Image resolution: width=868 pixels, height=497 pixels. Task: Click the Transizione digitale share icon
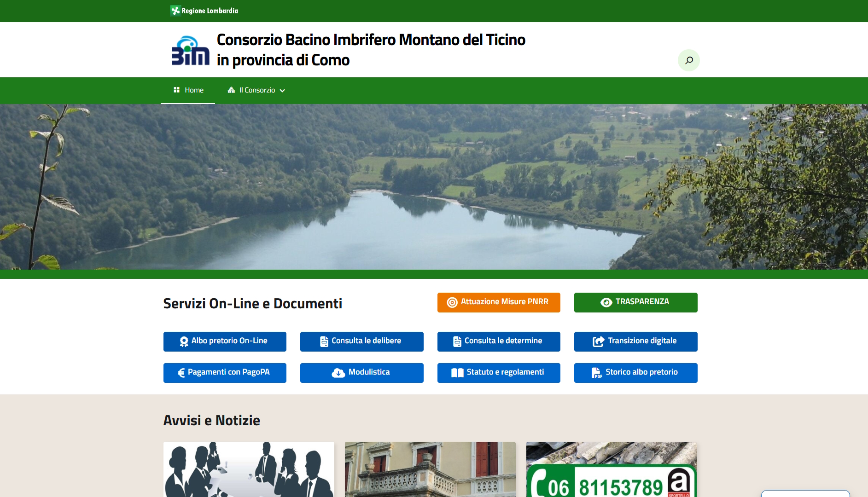point(598,341)
